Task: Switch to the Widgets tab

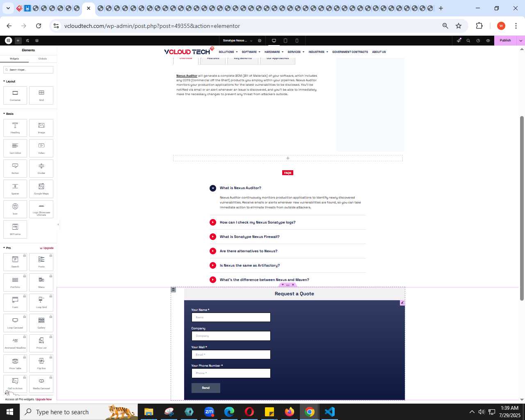Action: pos(14,59)
